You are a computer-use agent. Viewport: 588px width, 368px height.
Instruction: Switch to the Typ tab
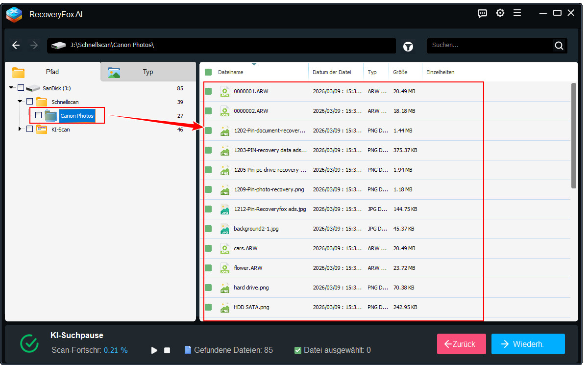147,72
